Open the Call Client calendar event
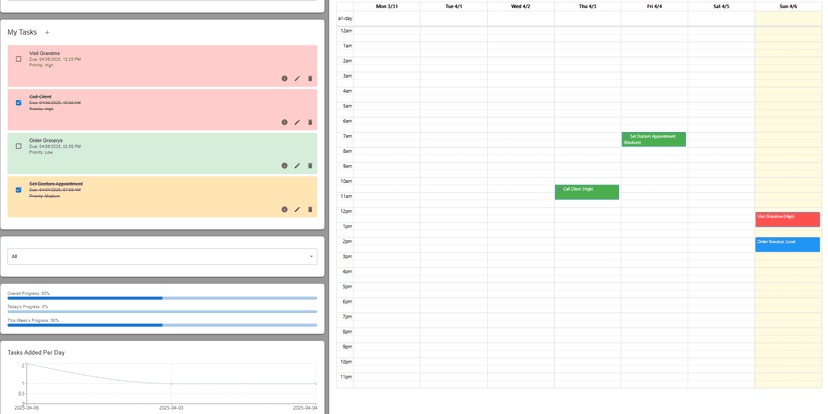The width and height of the screenshot is (828, 414). [587, 192]
